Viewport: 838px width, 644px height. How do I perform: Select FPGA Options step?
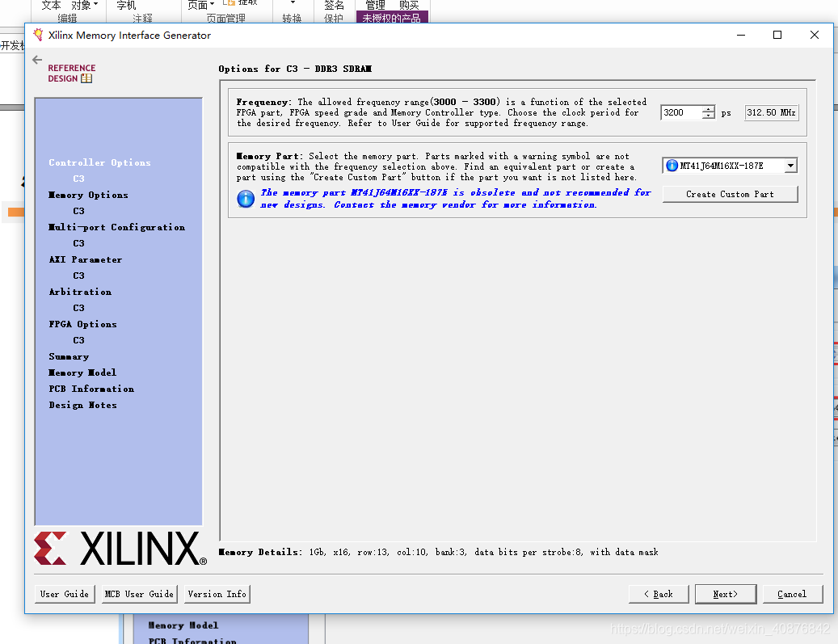click(x=83, y=324)
